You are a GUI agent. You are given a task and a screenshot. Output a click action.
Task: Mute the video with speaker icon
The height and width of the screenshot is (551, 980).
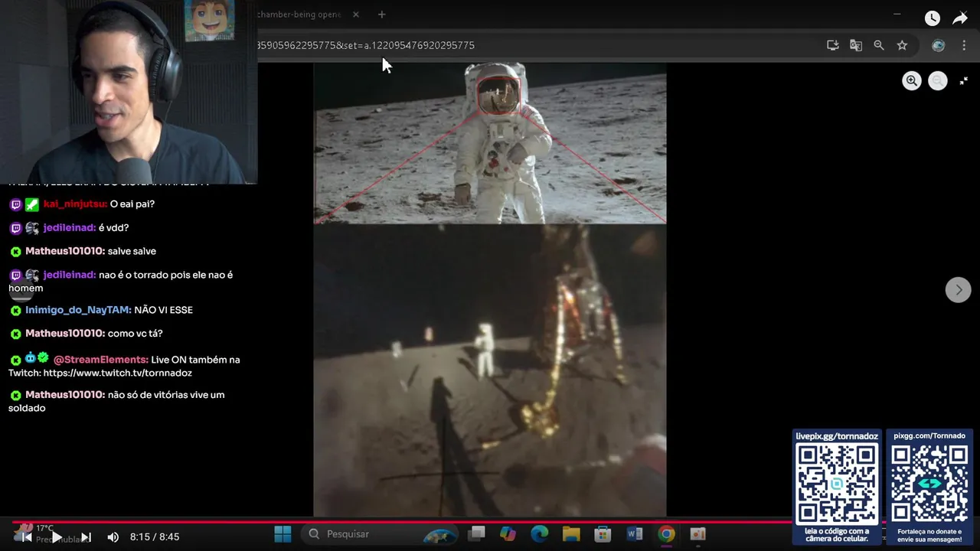pyautogui.click(x=113, y=537)
